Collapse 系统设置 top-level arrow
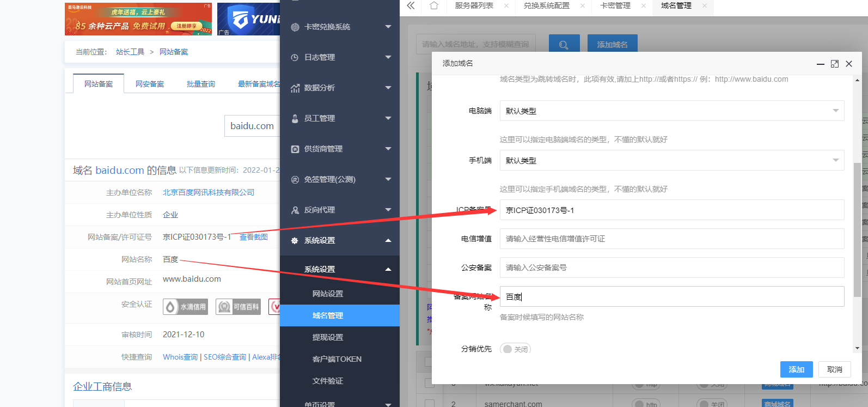This screenshot has width=868, height=407. [x=388, y=240]
